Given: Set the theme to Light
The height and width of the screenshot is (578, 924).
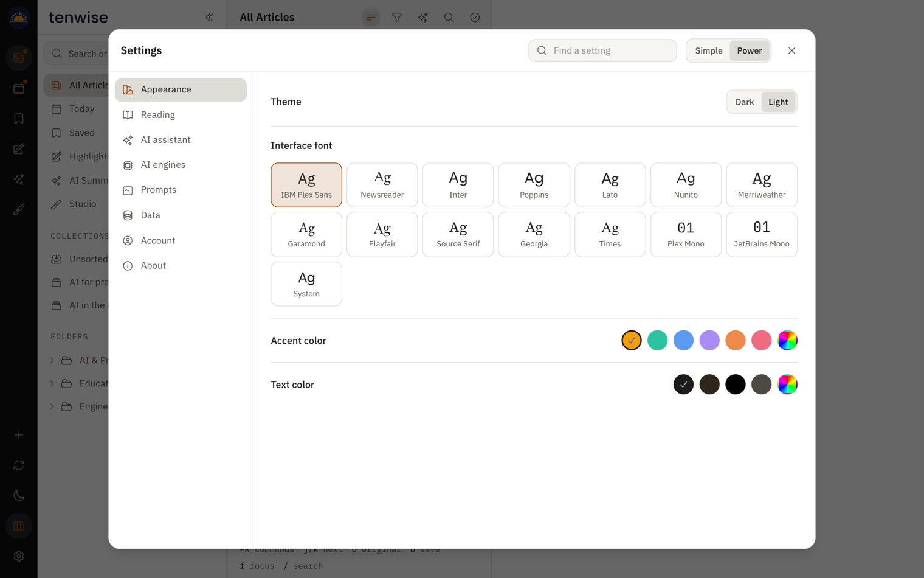Looking at the screenshot, I should [x=778, y=102].
